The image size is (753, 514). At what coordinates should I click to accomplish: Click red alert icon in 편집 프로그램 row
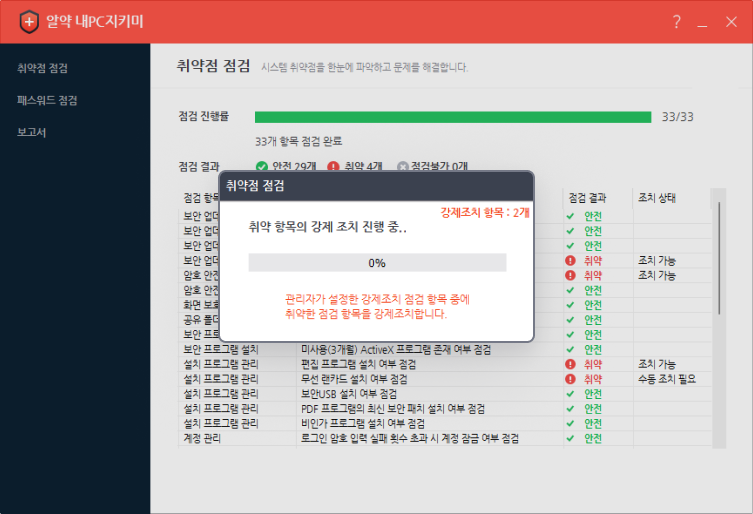point(570,364)
